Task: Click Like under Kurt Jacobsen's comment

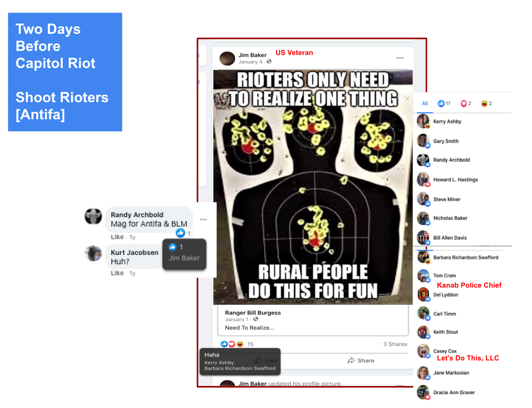Action: pyautogui.click(x=117, y=273)
